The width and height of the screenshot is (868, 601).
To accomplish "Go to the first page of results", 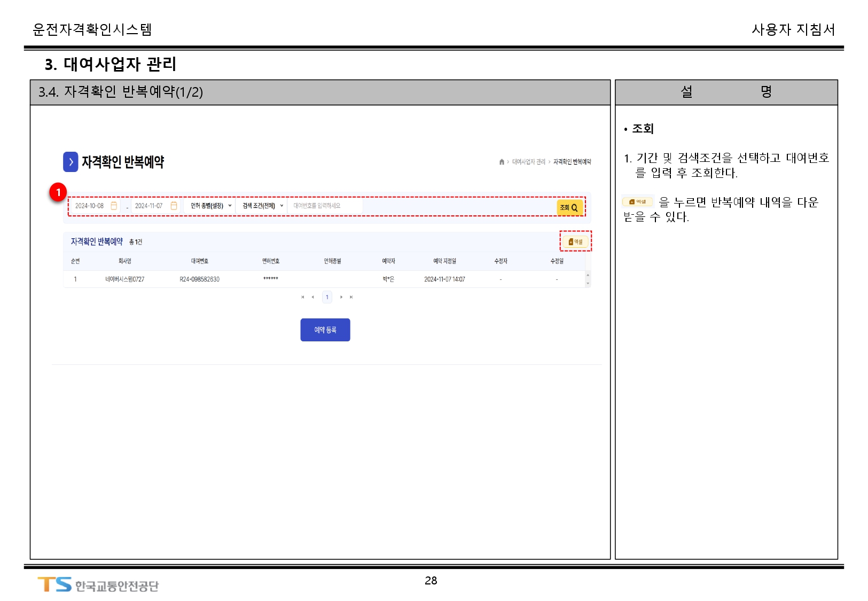I will [x=302, y=297].
